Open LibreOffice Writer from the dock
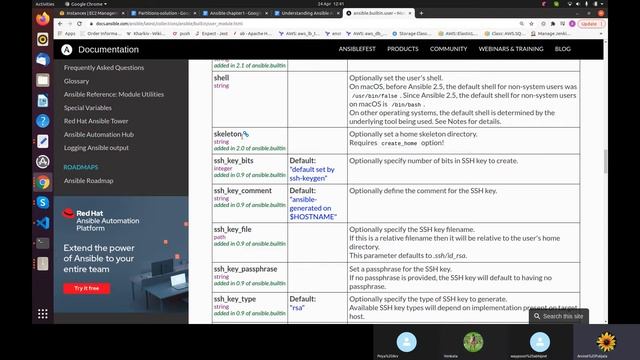 [x=43, y=100]
